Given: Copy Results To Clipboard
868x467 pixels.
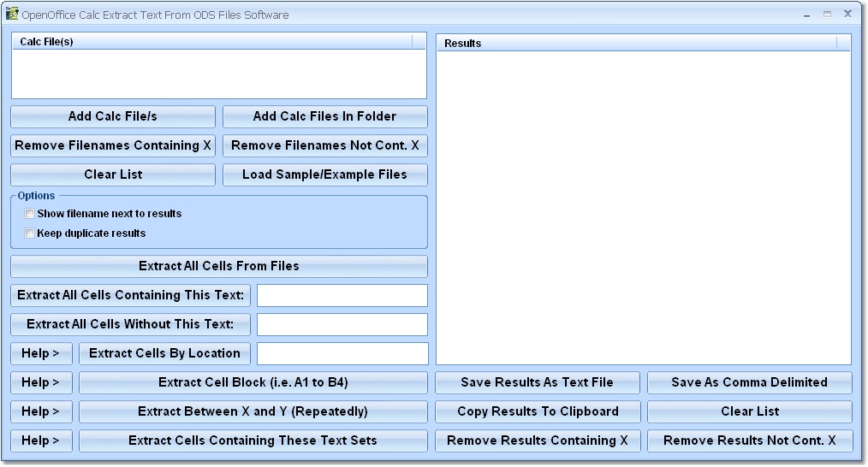Looking at the screenshot, I should [x=538, y=411].
